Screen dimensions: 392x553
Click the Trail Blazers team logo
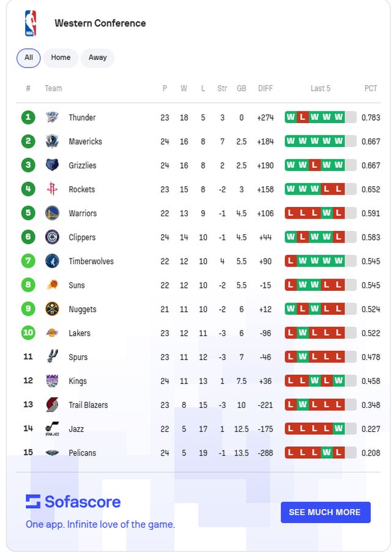pos(52,405)
